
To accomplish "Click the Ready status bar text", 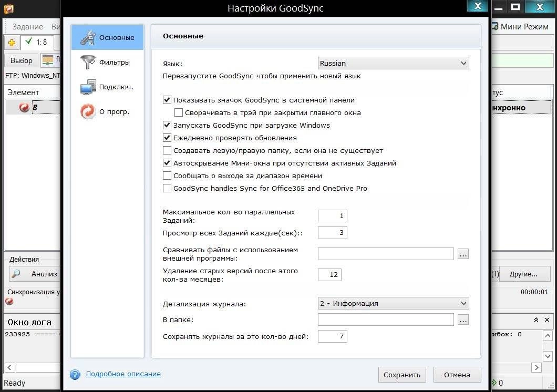I will (x=15, y=383).
